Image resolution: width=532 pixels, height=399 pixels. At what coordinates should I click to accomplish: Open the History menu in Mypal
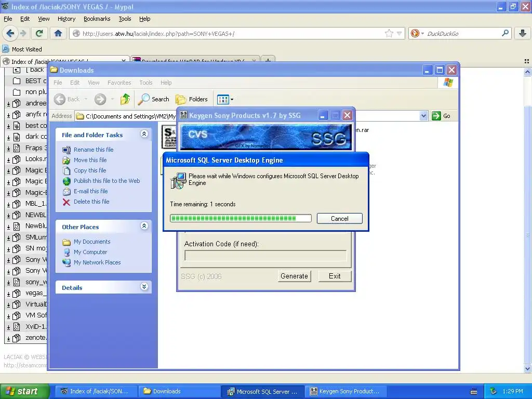[x=66, y=19]
